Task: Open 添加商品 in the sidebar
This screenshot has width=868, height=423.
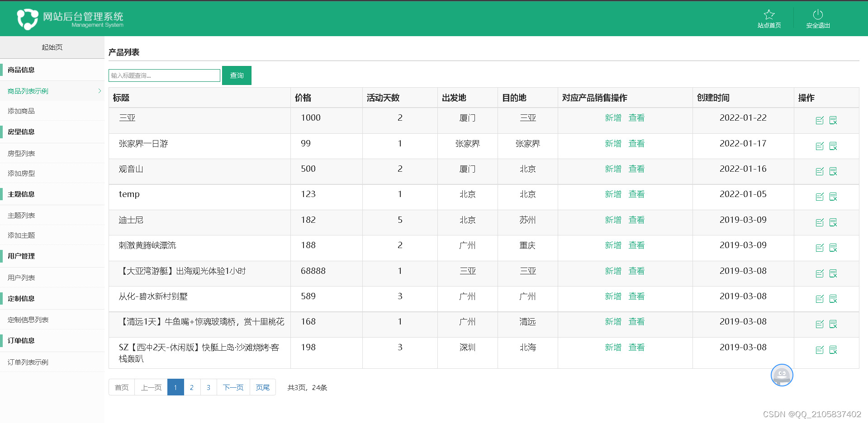Action: tap(21, 111)
